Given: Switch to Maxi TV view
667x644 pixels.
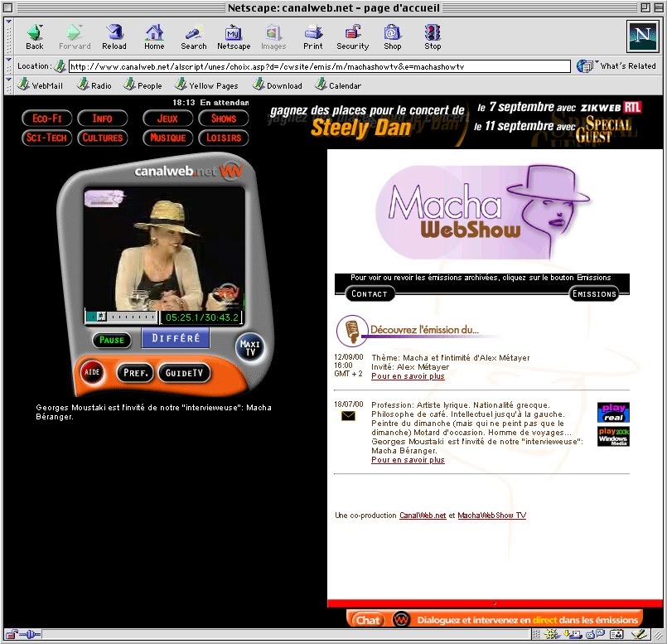Looking at the screenshot, I should (250, 347).
